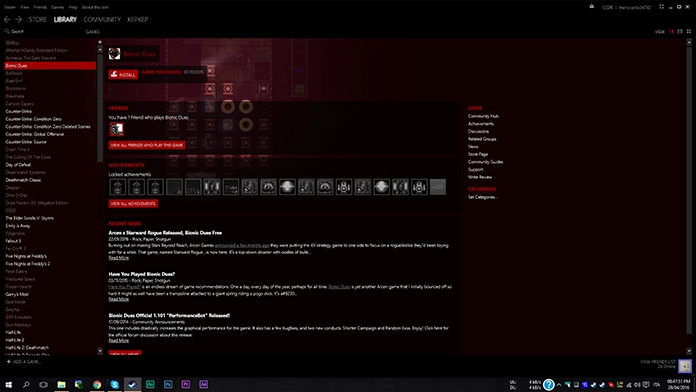The image size is (696, 392).
Task: Open After Effects from the taskbar
Action: click(x=203, y=384)
